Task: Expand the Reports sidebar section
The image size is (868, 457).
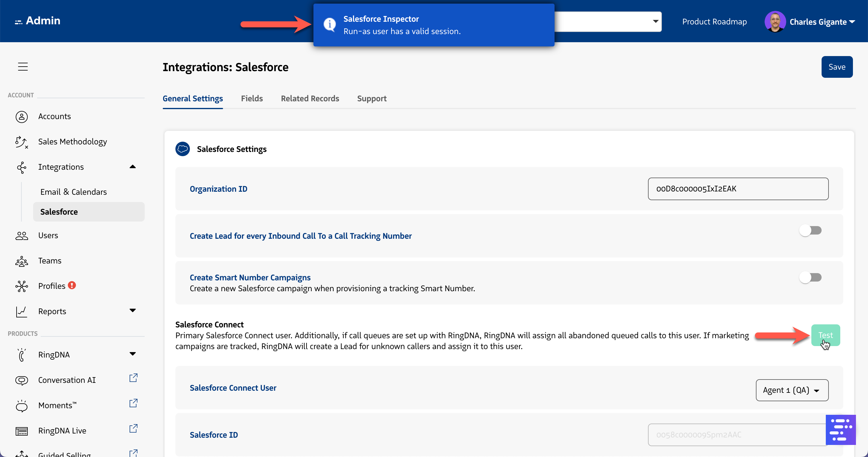Action: pos(133,310)
